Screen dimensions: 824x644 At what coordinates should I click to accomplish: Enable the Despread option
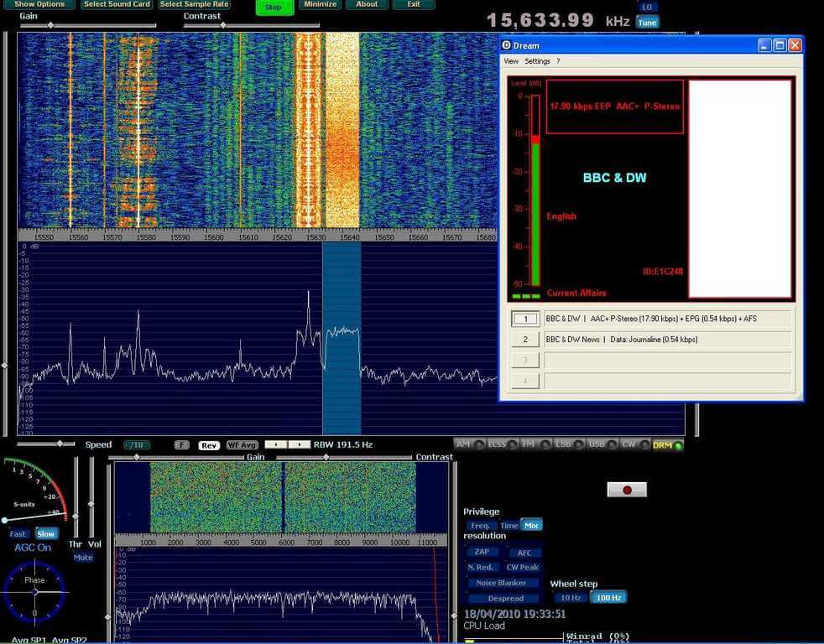click(x=505, y=599)
